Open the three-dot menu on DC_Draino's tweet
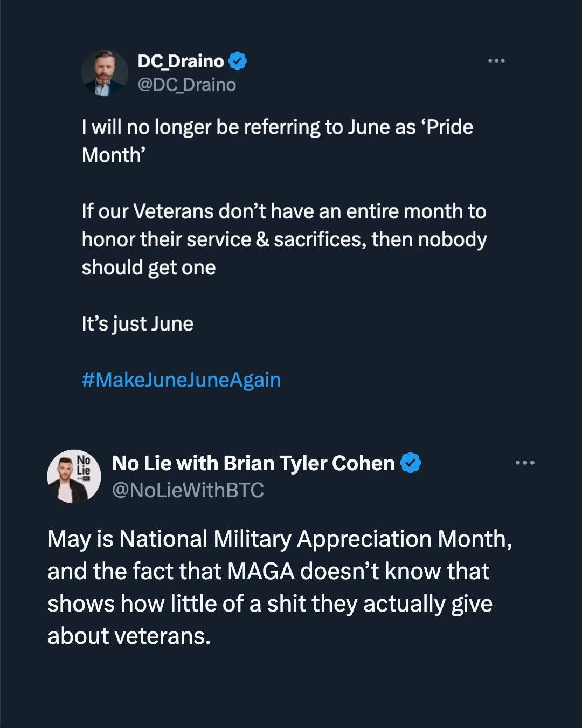Image resolution: width=582 pixels, height=728 pixels. pyautogui.click(x=496, y=60)
